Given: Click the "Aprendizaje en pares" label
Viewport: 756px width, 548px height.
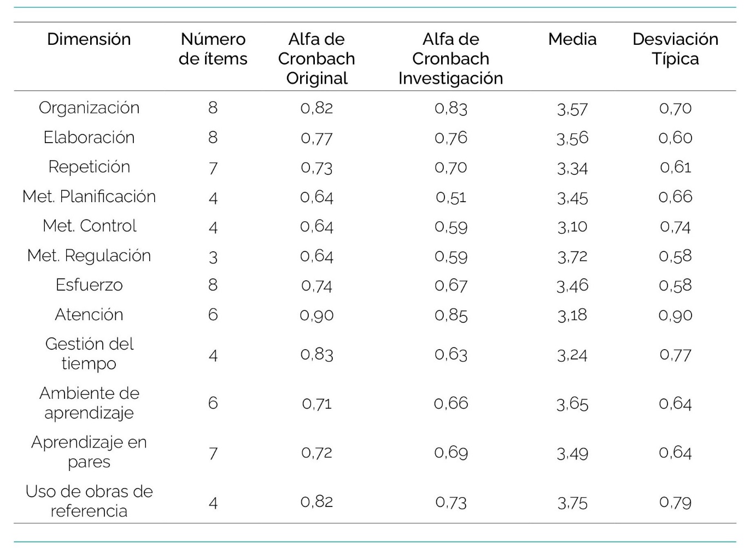Looking at the screenshot, I should pyautogui.click(x=89, y=452).
